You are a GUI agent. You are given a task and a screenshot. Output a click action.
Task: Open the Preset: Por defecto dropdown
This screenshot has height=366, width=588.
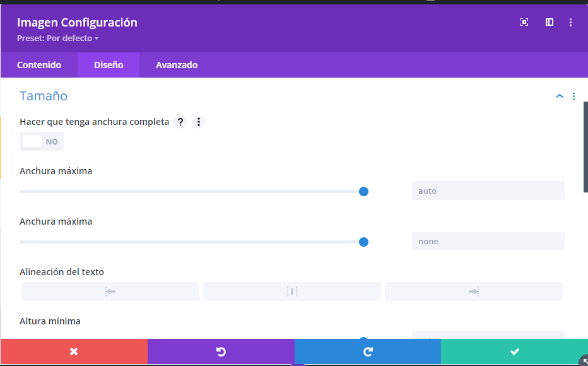58,38
